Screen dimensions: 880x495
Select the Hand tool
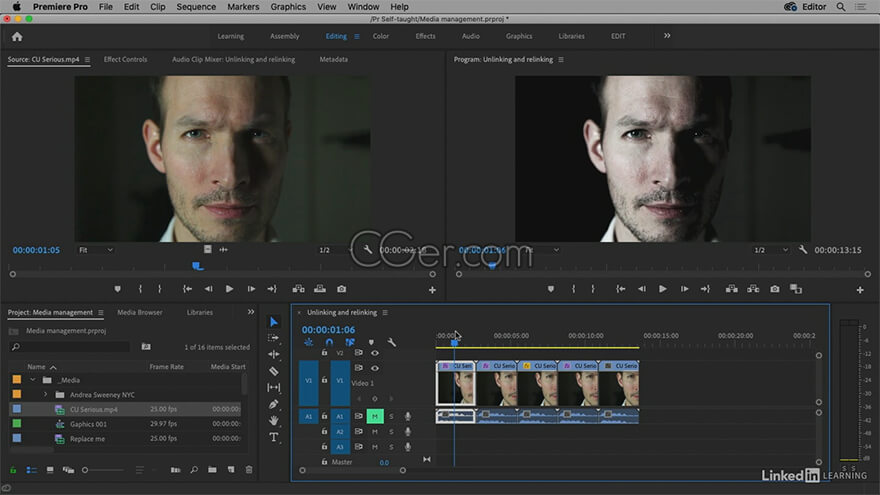(273, 420)
